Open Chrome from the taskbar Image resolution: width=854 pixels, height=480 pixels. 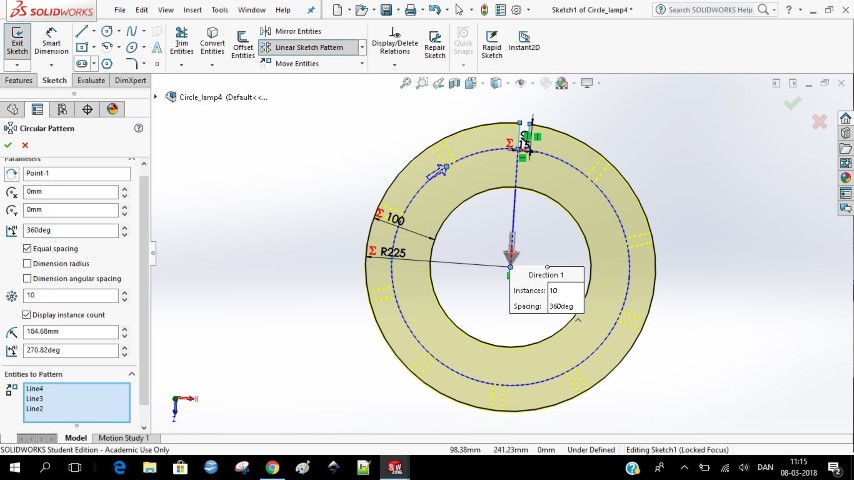tap(272, 467)
